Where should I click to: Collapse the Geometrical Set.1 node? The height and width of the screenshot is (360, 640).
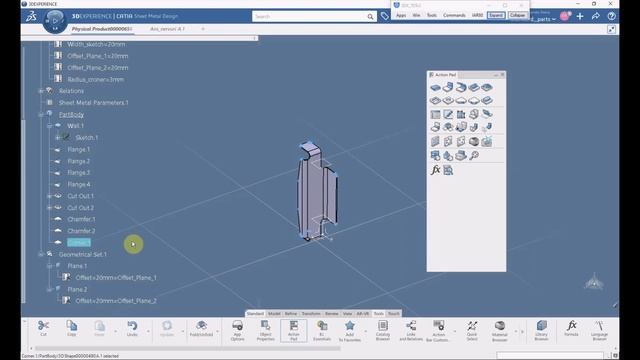pos(41,254)
